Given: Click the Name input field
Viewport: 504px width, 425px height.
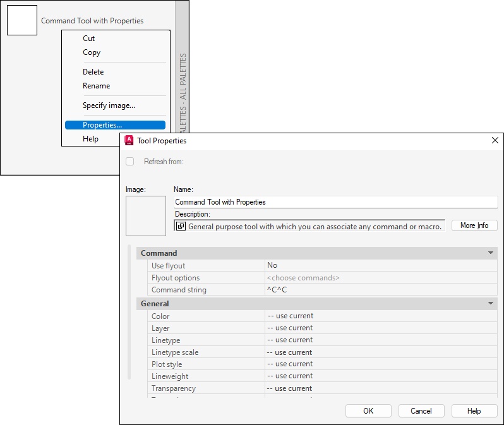Looking at the screenshot, I should click(x=335, y=202).
